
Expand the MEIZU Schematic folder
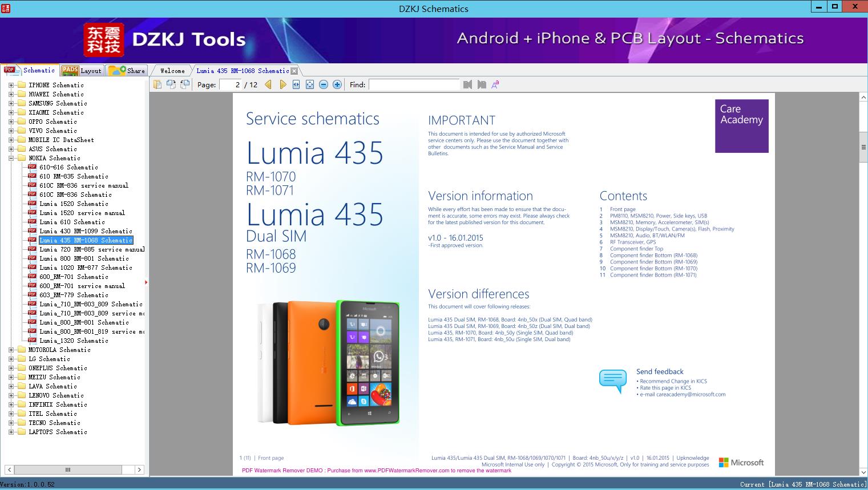11,377
